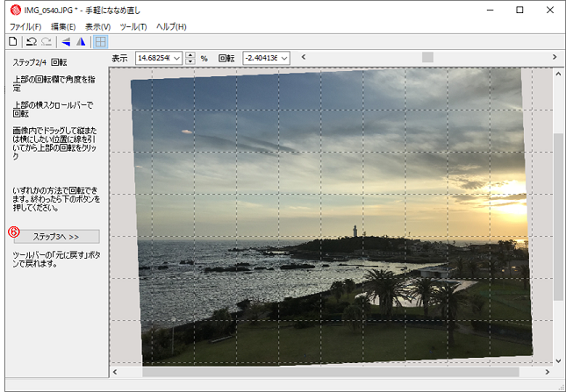Toggle the grid display button

[101, 41]
